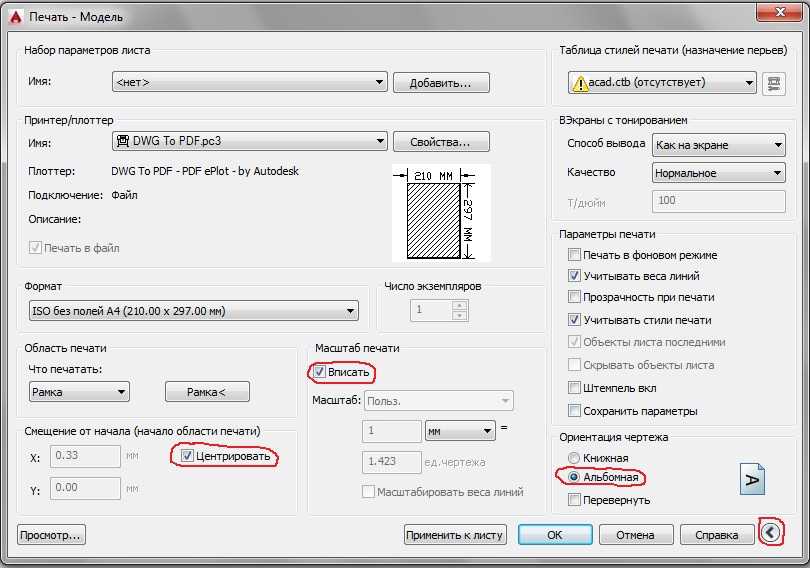
Task: Open the Справка help button
Action: click(x=717, y=535)
